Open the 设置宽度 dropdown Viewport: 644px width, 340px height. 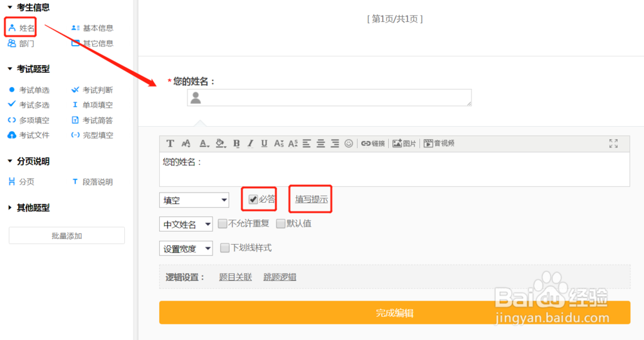pyautogui.click(x=185, y=249)
